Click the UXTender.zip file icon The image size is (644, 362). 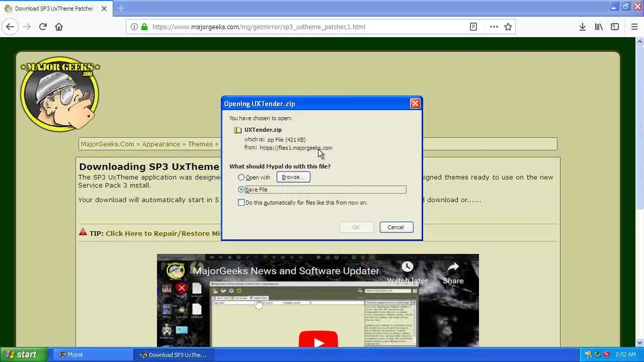click(237, 130)
